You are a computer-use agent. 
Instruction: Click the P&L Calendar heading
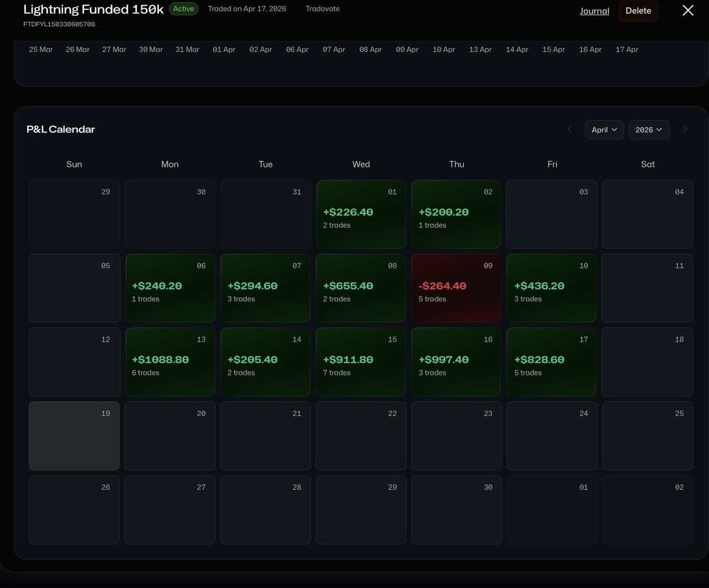(x=61, y=129)
